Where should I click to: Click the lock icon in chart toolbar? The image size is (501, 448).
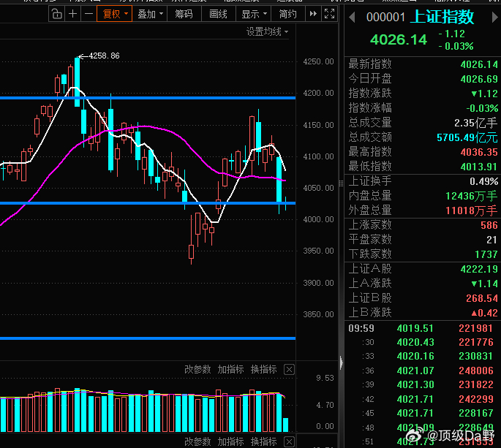pyautogui.click(x=57, y=14)
